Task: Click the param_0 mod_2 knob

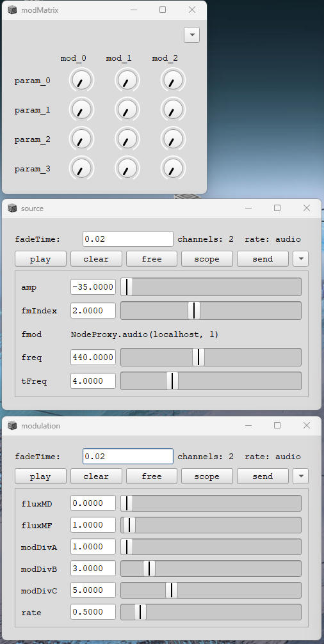Action: (173, 80)
